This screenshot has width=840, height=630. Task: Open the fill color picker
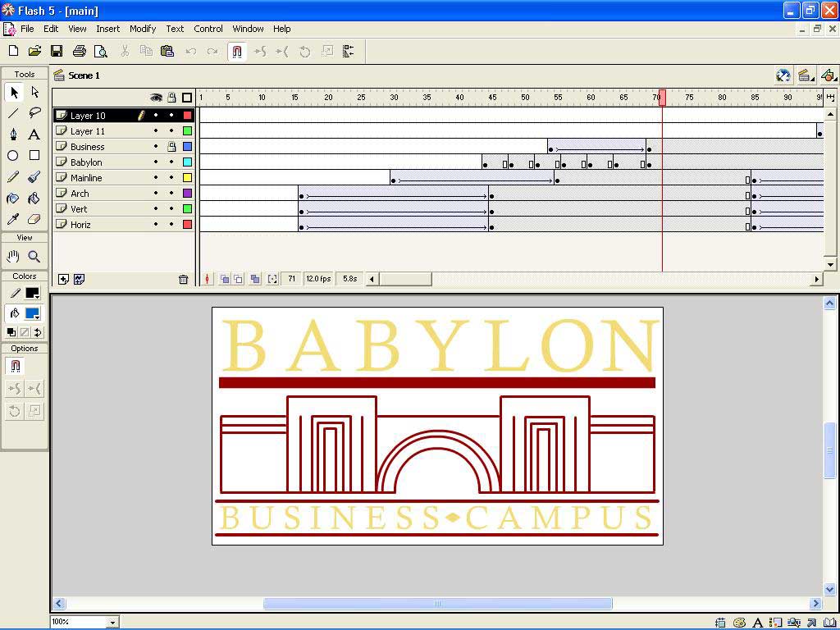pos(33,313)
